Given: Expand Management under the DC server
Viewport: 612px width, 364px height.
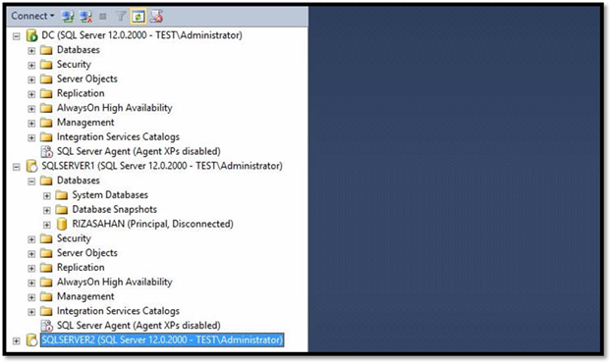Looking at the screenshot, I should coord(31,124).
